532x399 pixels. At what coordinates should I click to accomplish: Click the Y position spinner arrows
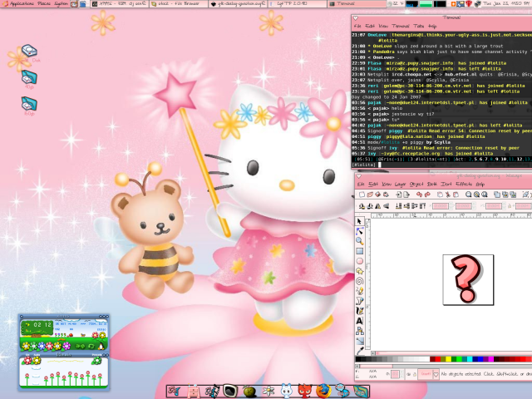[x=475, y=206]
